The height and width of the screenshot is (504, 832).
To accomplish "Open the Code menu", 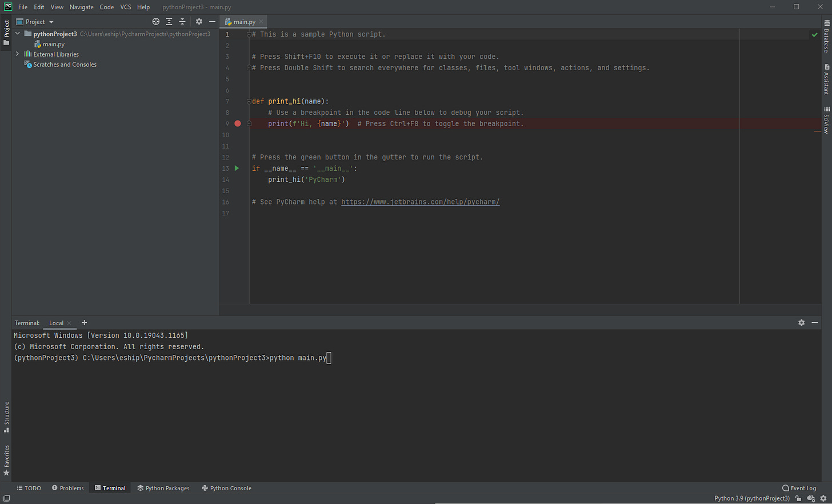I will [107, 7].
